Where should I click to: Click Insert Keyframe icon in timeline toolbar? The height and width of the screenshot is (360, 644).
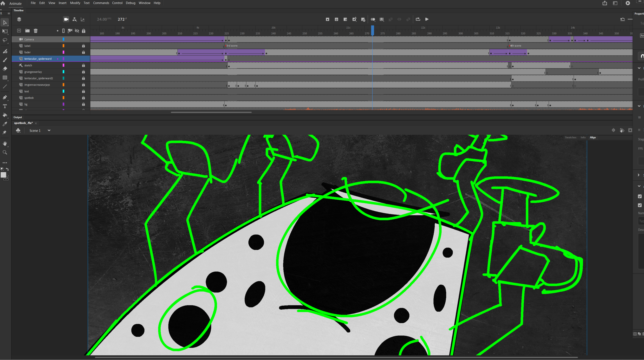pyautogui.click(x=327, y=19)
